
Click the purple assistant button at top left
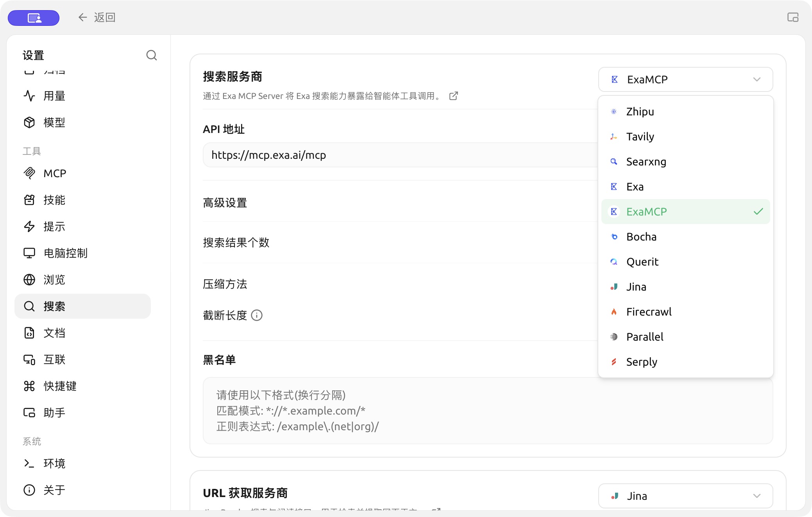pyautogui.click(x=34, y=18)
